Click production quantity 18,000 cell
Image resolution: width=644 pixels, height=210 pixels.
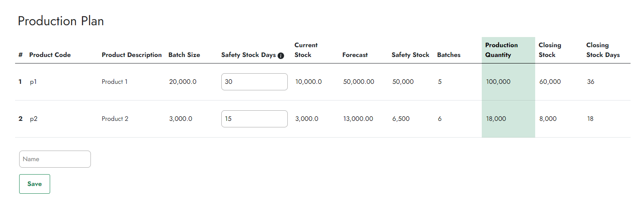coord(496,119)
